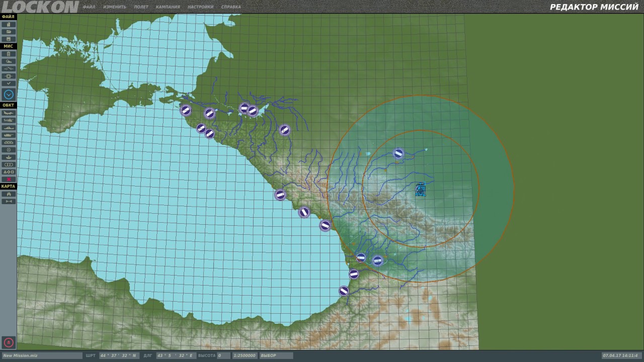The height and width of the screenshot is (362, 644).
Task: Click the map options icon under КАРТА
Action: tap(9, 194)
